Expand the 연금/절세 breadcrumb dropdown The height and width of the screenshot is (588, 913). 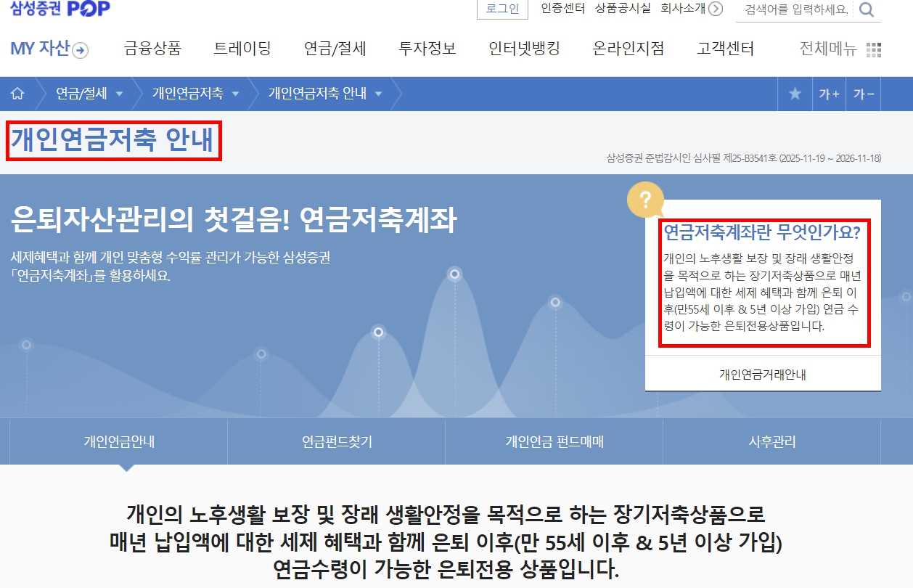pyautogui.click(x=119, y=94)
